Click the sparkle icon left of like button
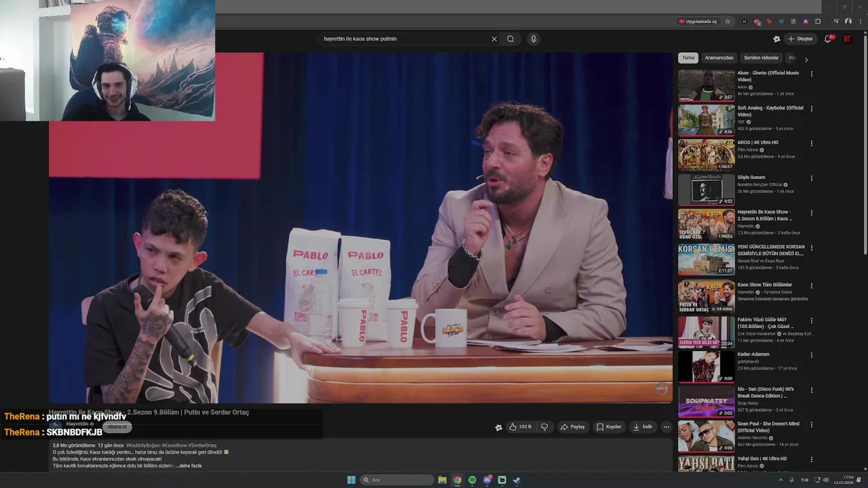Screen dimensions: 868x488 coord(498,427)
